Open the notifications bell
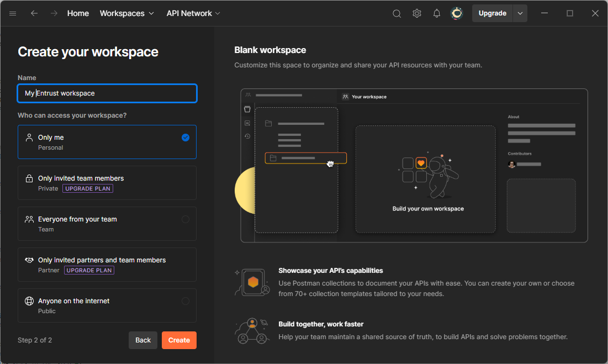608x364 pixels. point(437,13)
